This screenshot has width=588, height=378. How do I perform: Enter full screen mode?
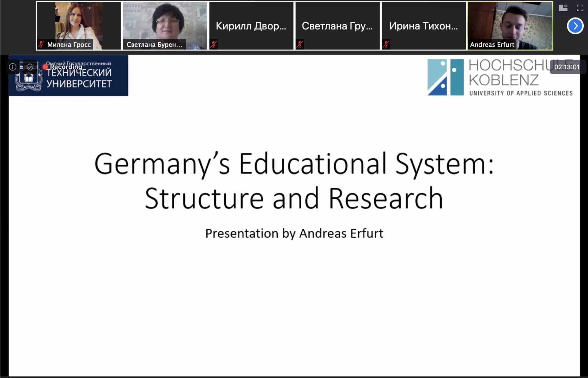(x=580, y=8)
